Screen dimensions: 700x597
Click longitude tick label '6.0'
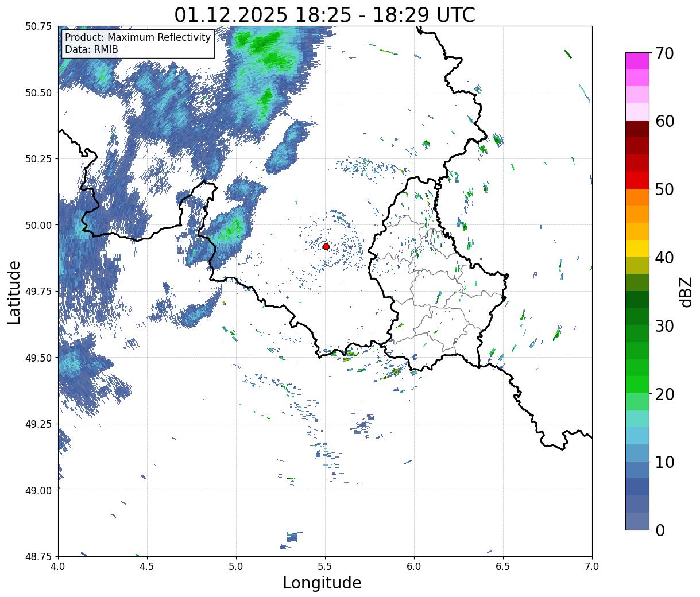pos(414,566)
